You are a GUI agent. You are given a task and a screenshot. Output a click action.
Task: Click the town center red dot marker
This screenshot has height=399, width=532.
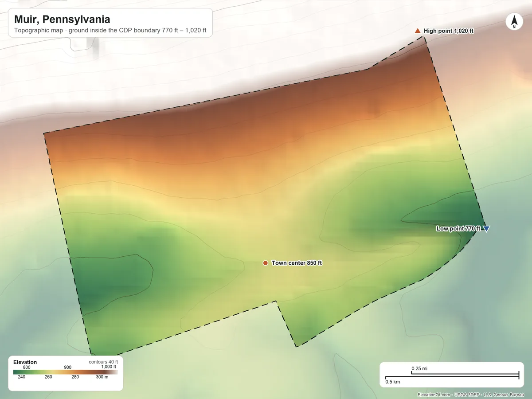[265, 263]
